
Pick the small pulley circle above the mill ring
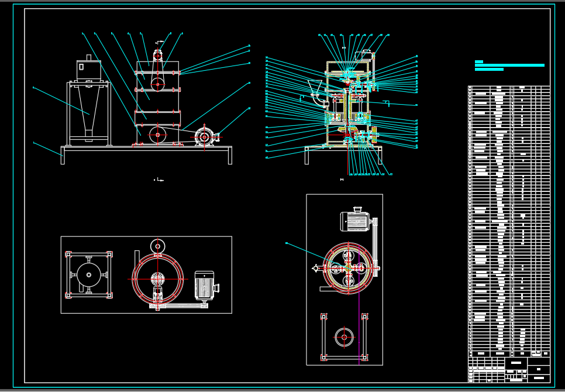157,246
